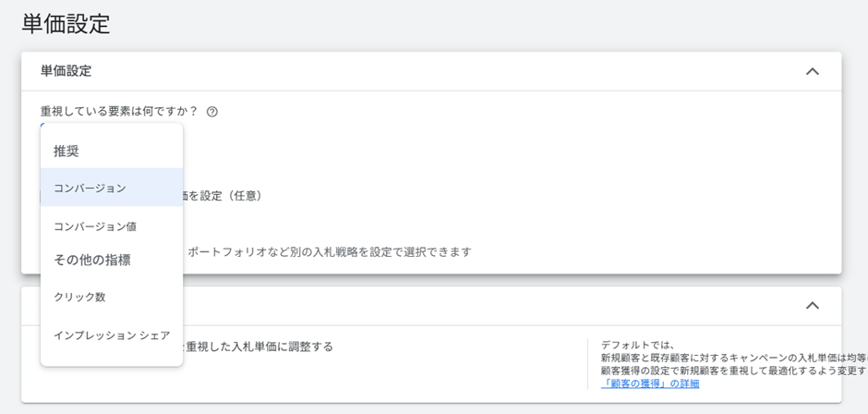Click the help icon beside 重視している要素は何ですか？
Screen dimensions: 868x414
[x=212, y=112]
